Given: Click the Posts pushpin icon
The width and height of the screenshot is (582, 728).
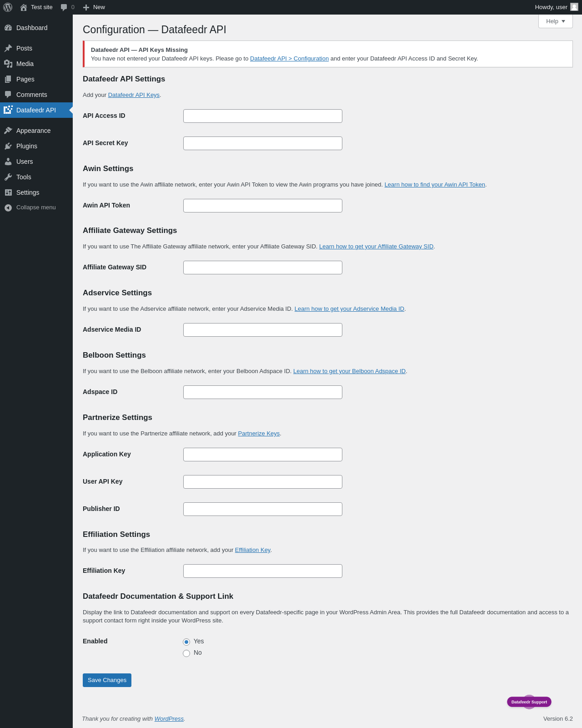Looking at the screenshot, I should point(8,48).
